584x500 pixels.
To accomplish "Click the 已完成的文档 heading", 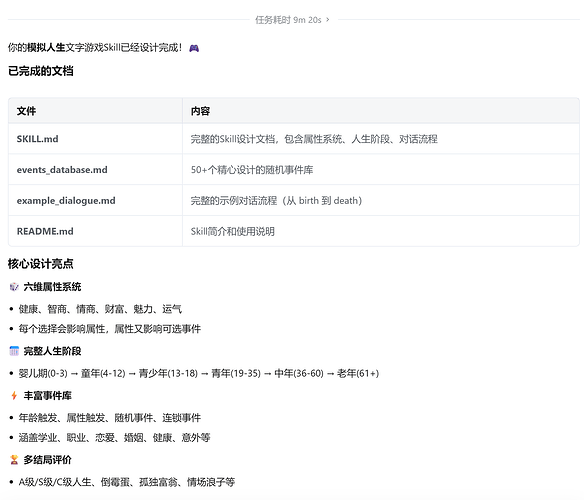I will (x=41, y=71).
